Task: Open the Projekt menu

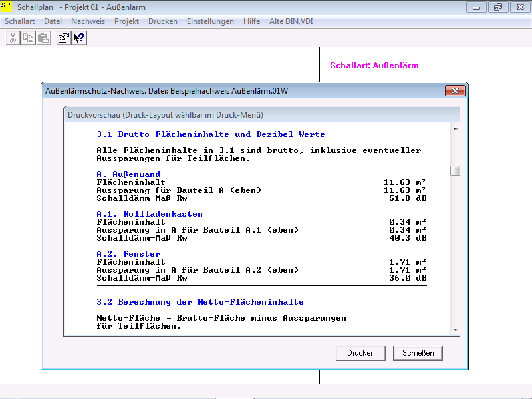Action: click(126, 21)
